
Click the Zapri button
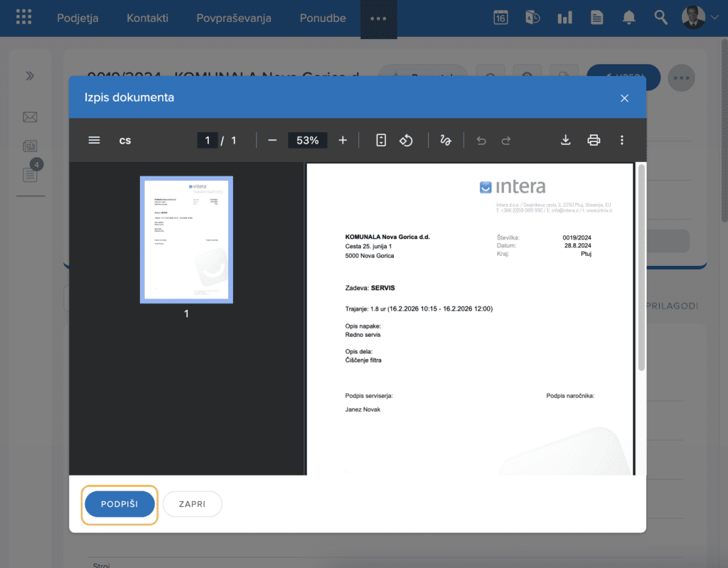pyautogui.click(x=192, y=504)
